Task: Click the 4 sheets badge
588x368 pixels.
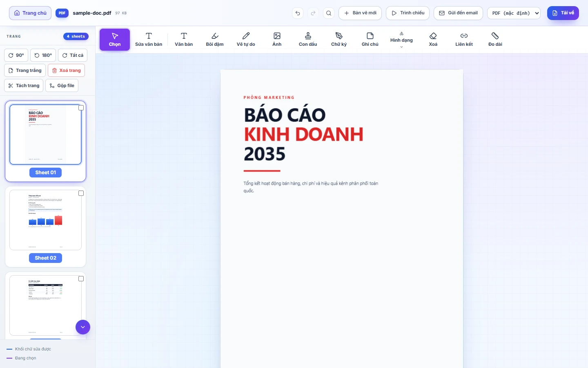Action: tap(76, 36)
